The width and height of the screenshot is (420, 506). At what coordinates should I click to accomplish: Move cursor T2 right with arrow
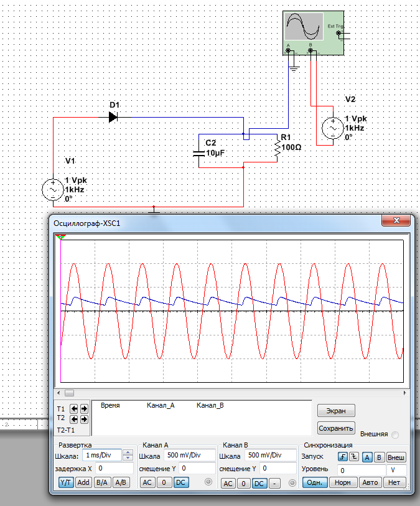coord(84,419)
